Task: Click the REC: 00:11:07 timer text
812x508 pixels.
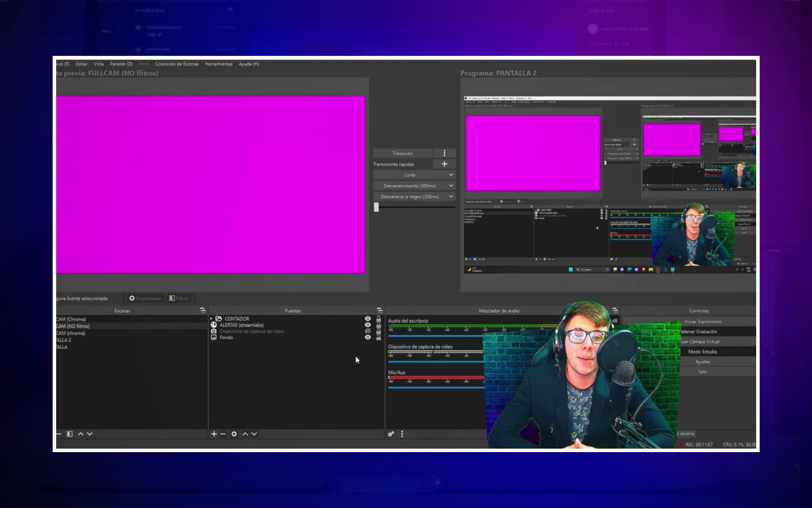Action: point(699,444)
